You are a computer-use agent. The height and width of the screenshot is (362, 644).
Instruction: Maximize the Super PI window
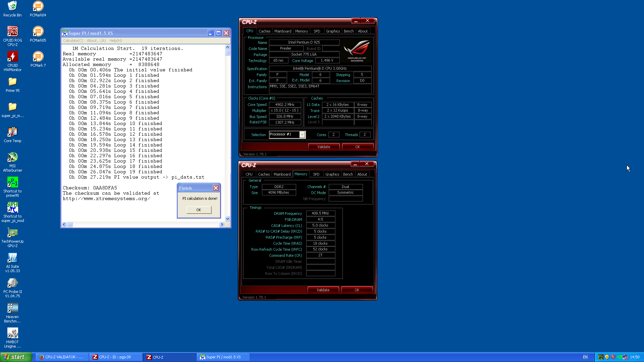click(218, 33)
